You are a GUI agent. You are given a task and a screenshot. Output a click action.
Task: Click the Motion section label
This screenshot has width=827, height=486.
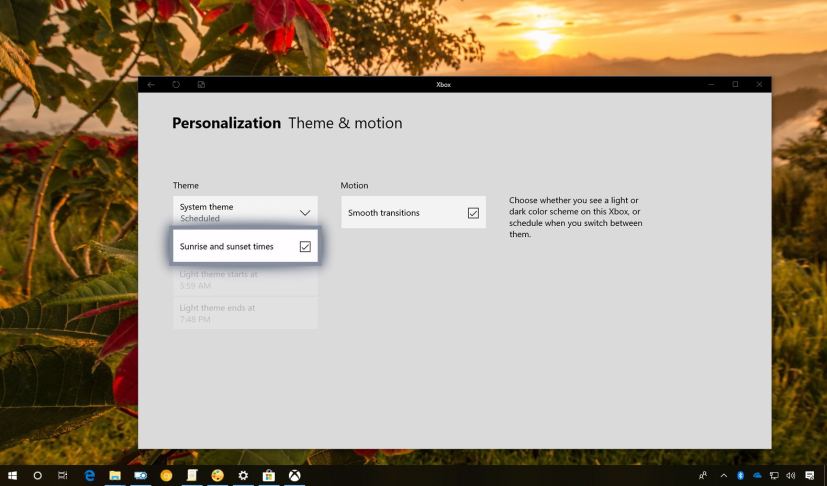(354, 185)
